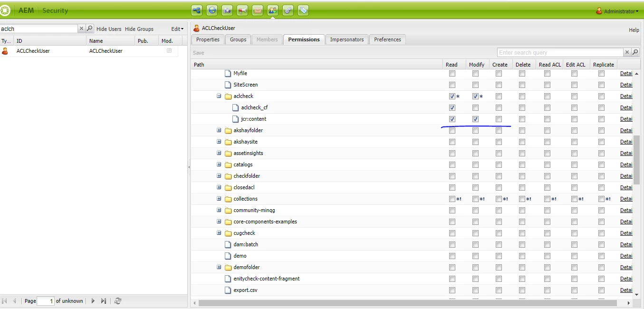Open the Edit dropdown menu
Screen dimensions: 644x309
click(x=177, y=29)
